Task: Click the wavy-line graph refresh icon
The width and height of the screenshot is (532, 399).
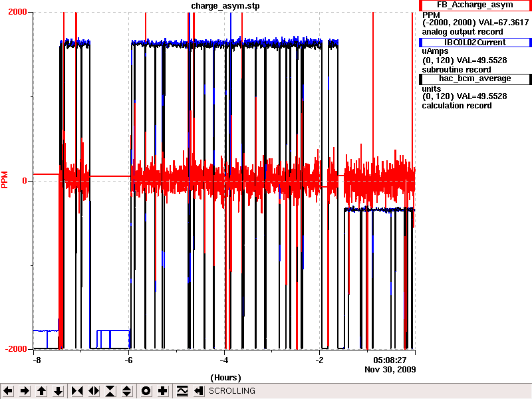Action: tap(182, 391)
